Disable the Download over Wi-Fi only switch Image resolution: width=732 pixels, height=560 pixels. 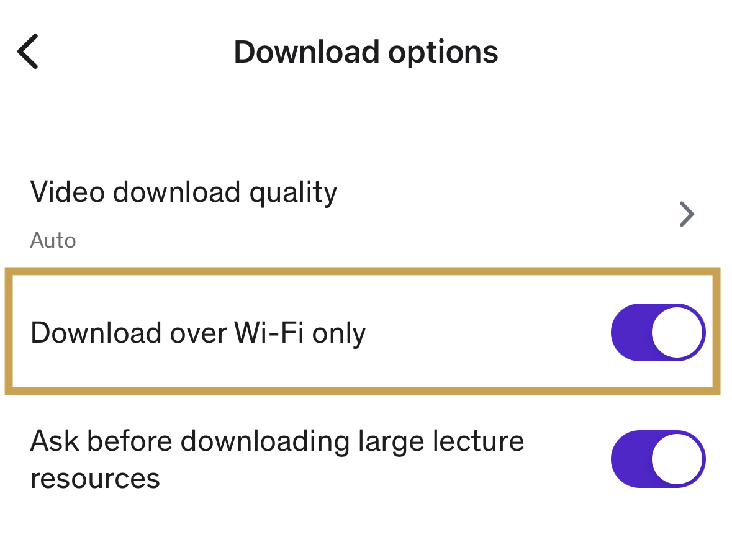pos(657,332)
